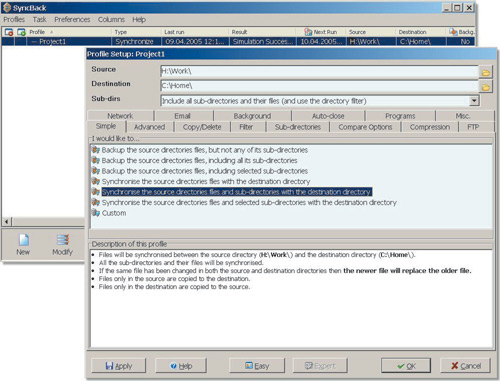Click icon beside backup 'including selected sub-directories'

click(96, 171)
